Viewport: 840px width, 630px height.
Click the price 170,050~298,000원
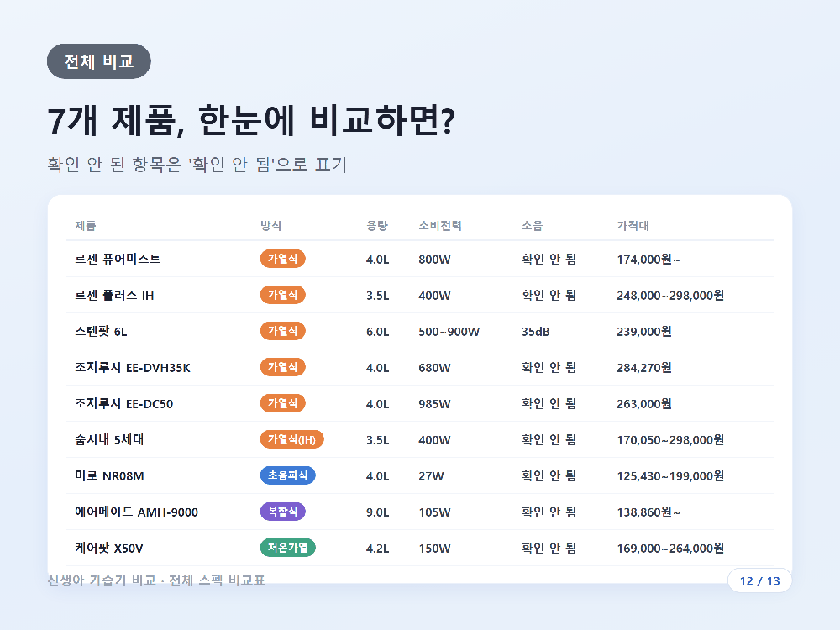pos(670,440)
